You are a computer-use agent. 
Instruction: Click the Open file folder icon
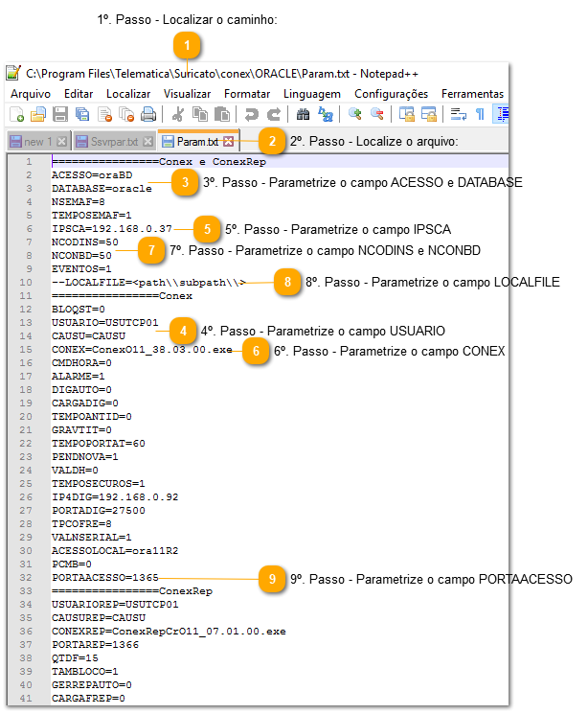[37, 115]
